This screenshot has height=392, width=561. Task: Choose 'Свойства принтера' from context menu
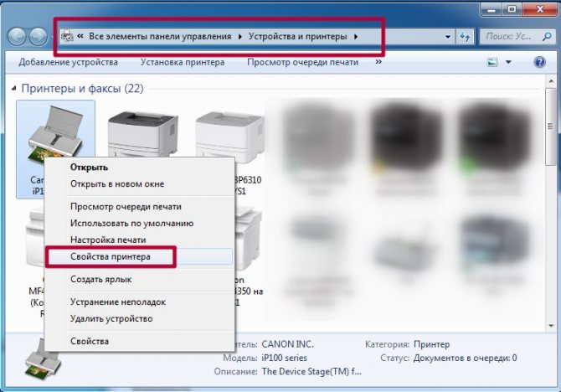(110, 256)
